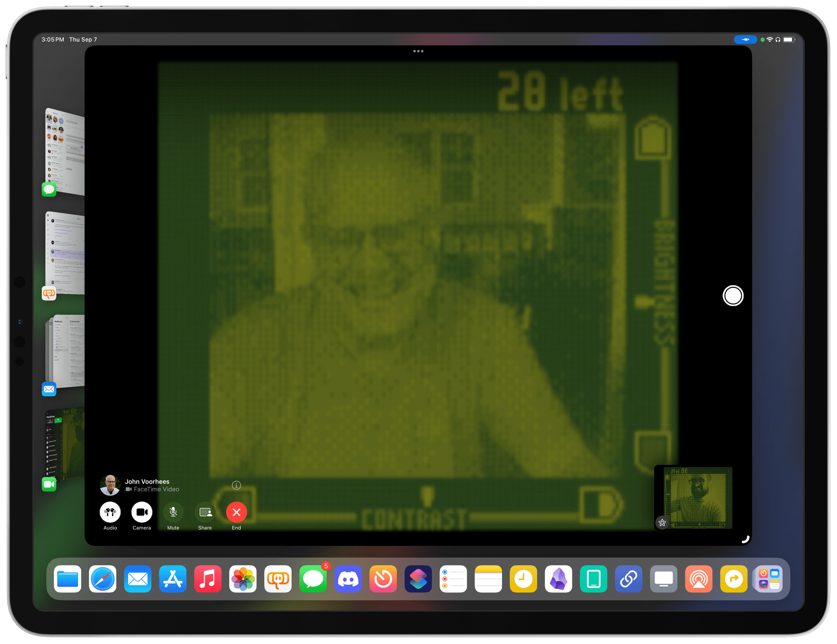
Task: Open call info for John Voorhees
Action: pos(236,485)
